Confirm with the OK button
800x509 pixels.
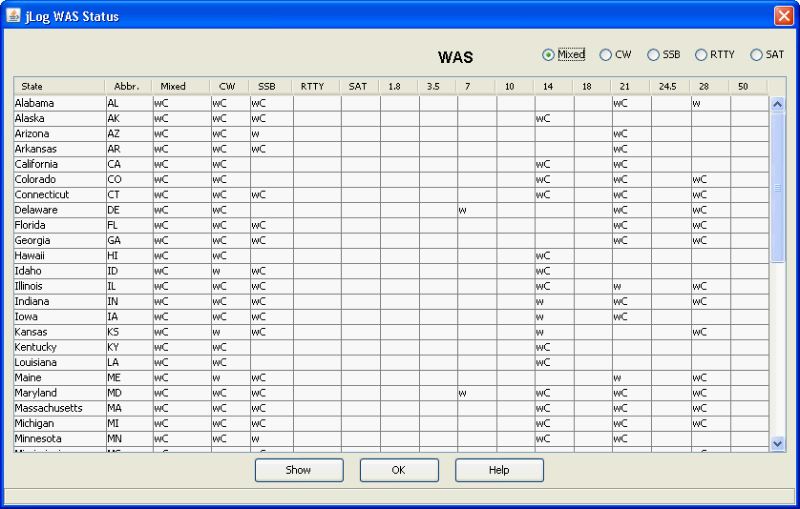pos(398,470)
